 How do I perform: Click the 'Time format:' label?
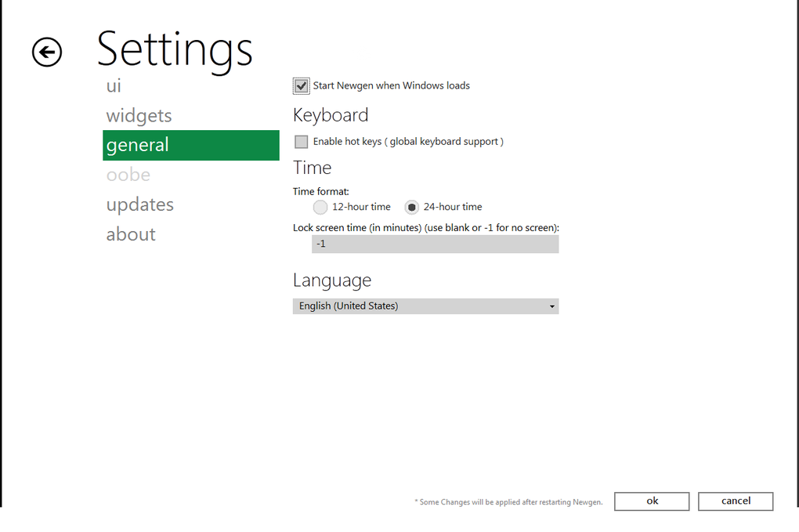point(321,192)
